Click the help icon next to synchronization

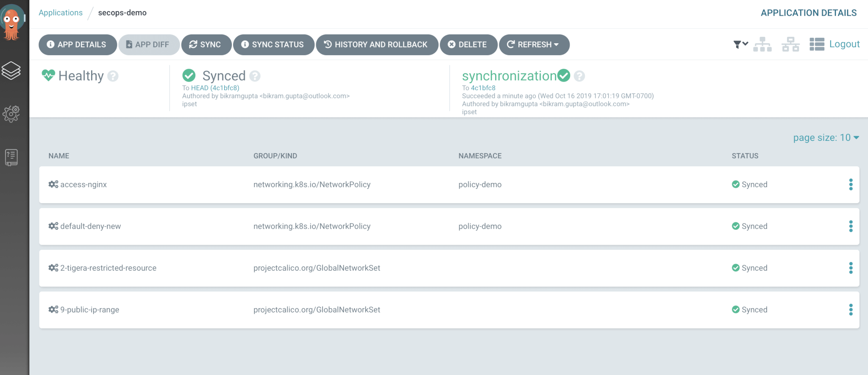click(x=579, y=76)
